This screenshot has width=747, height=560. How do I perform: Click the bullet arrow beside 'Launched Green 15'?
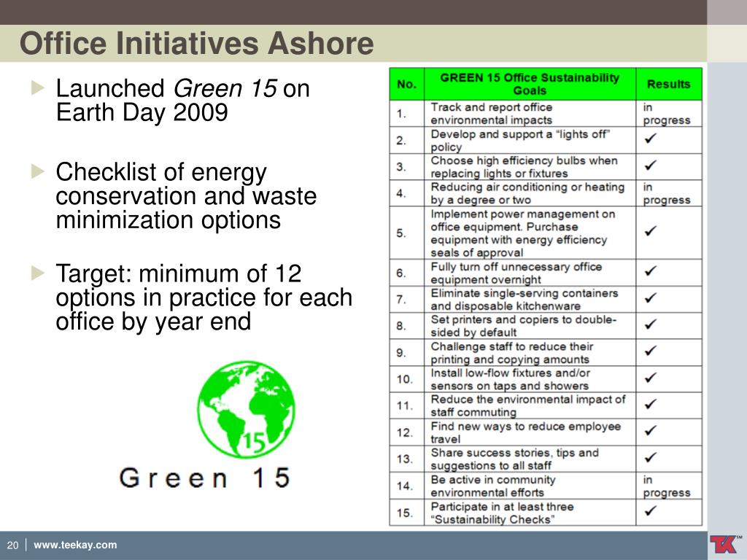[38, 87]
